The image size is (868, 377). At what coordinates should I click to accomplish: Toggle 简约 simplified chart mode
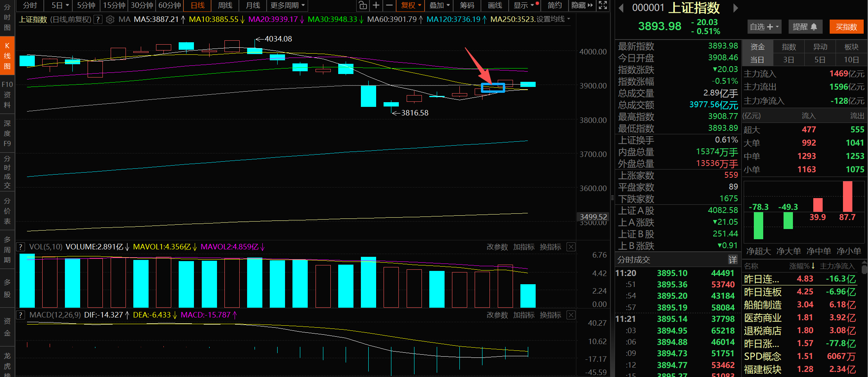click(x=554, y=5)
